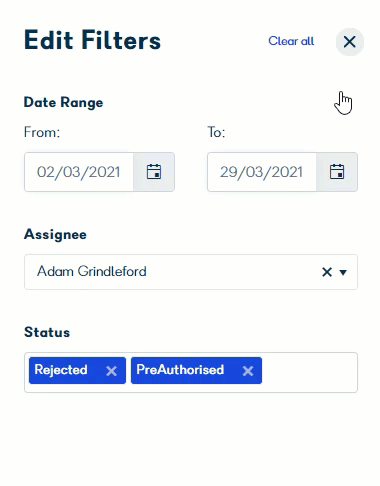Open the Assignee combo box showing Adam Grindleford
380x486 pixels.
pyautogui.click(x=191, y=272)
